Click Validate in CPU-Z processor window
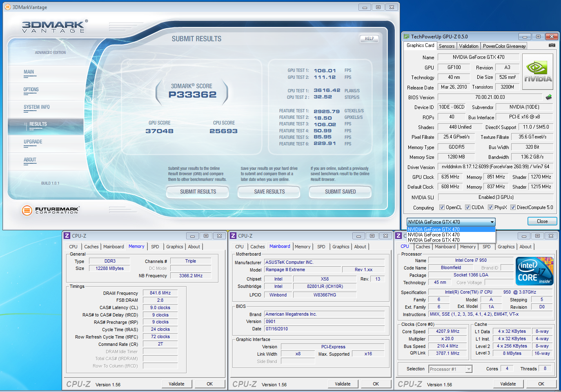 coord(508,384)
